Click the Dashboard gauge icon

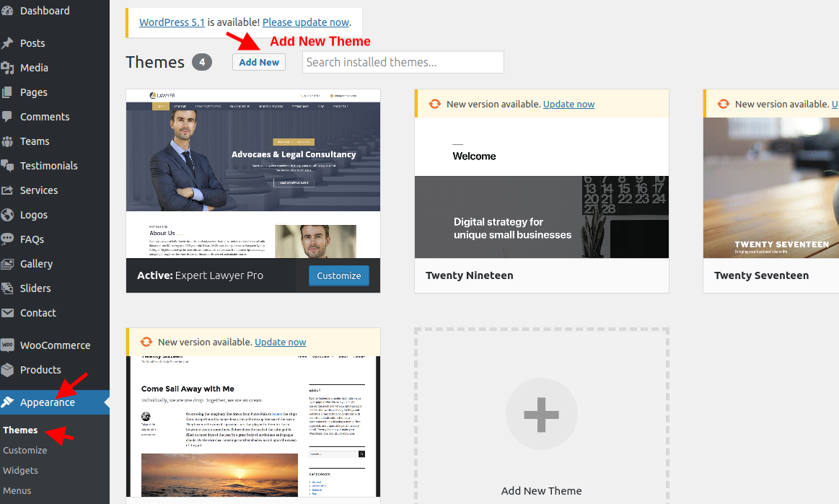click(7, 11)
